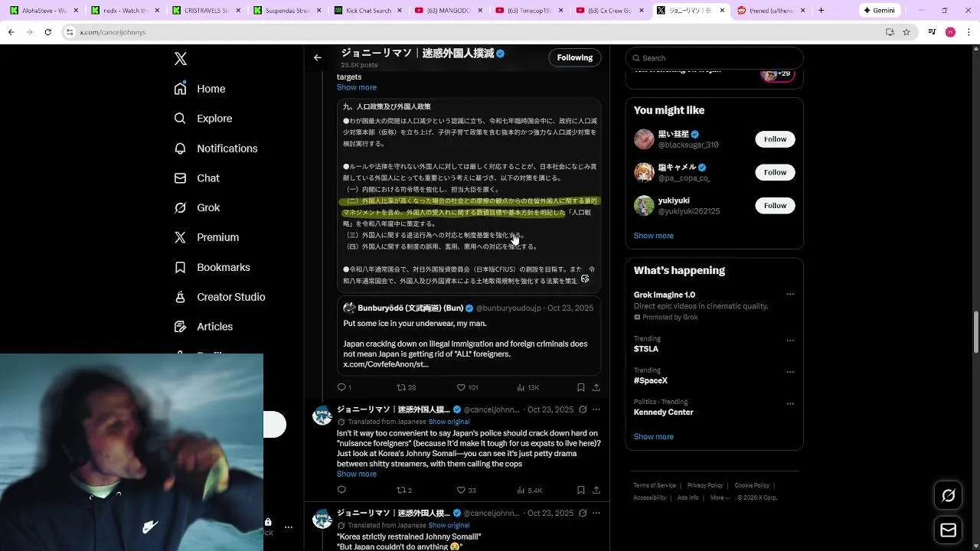
Task: Show more under What's happening
Action: tap(654, 437)
